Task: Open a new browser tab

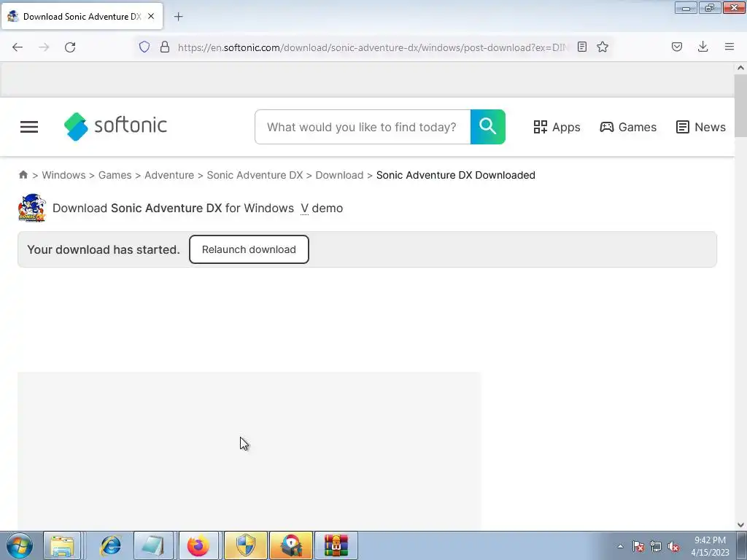Action: [x=178, y=17]
